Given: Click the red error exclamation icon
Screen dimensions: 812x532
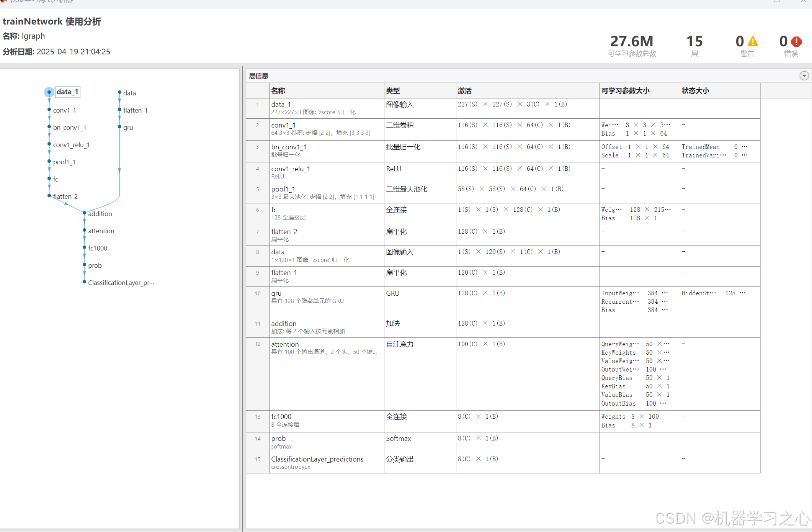Looking at the screenshot, I should coord(796,41).
